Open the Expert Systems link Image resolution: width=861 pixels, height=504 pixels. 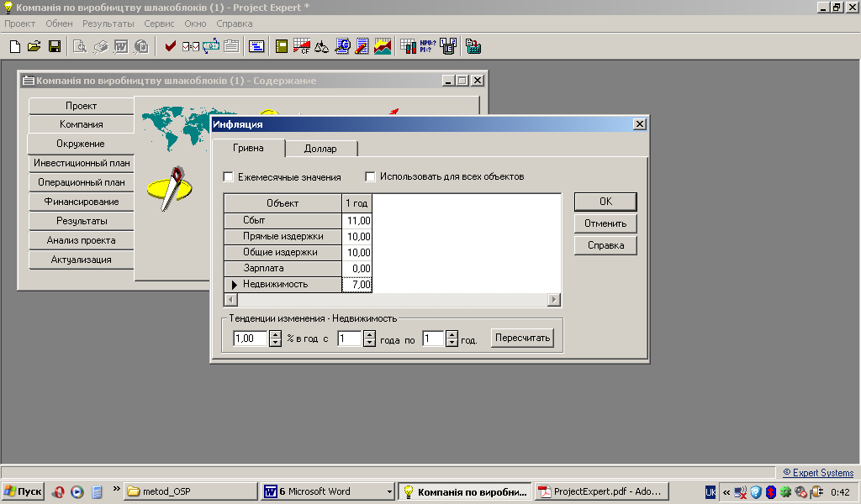[x=818, y=473]
